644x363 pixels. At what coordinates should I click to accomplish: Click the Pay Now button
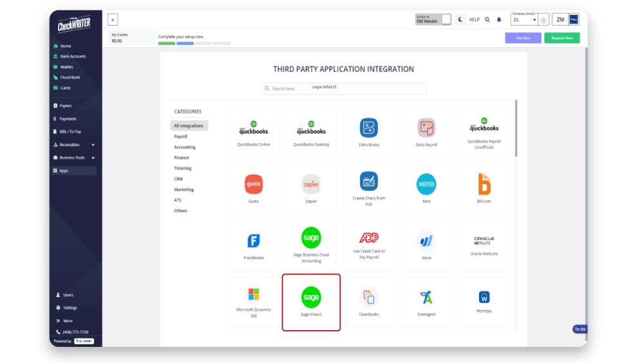click(x=523, y=38)
